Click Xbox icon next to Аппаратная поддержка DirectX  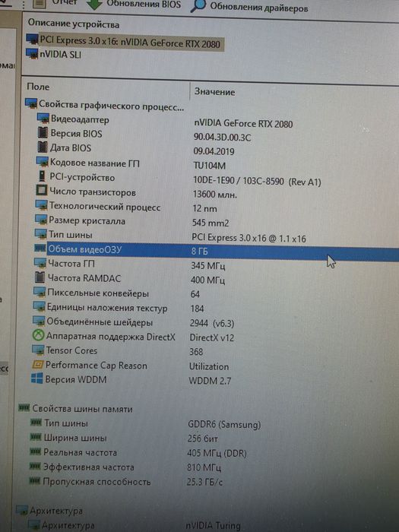(x=38, y=335)
